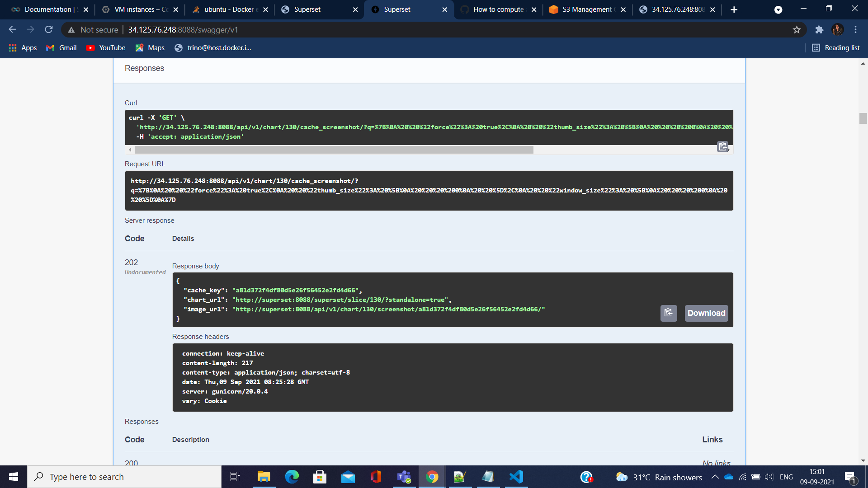The width and height of the screenshot is (868, 488).
Task: Download the response body
Action: click(706, 313)
